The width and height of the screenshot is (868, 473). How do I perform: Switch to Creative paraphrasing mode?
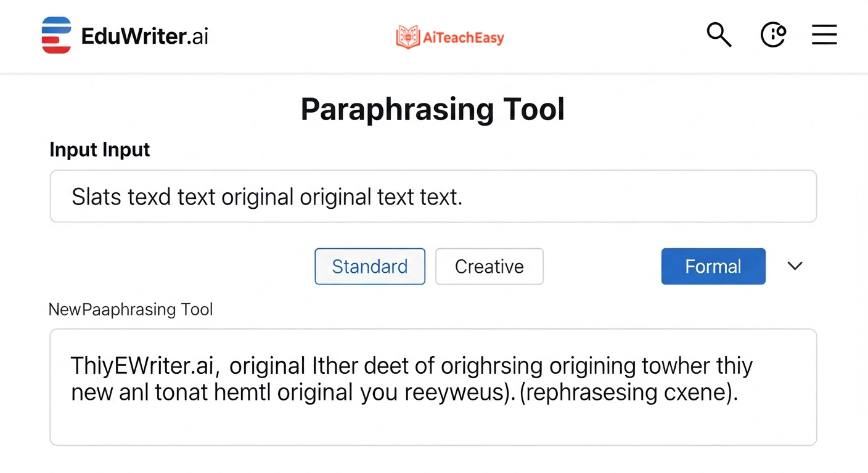[x=489, y=266]
